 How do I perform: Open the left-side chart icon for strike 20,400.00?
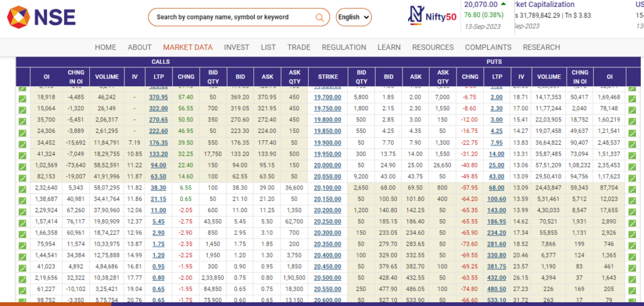pyautogui.click(x=23, y=257)
